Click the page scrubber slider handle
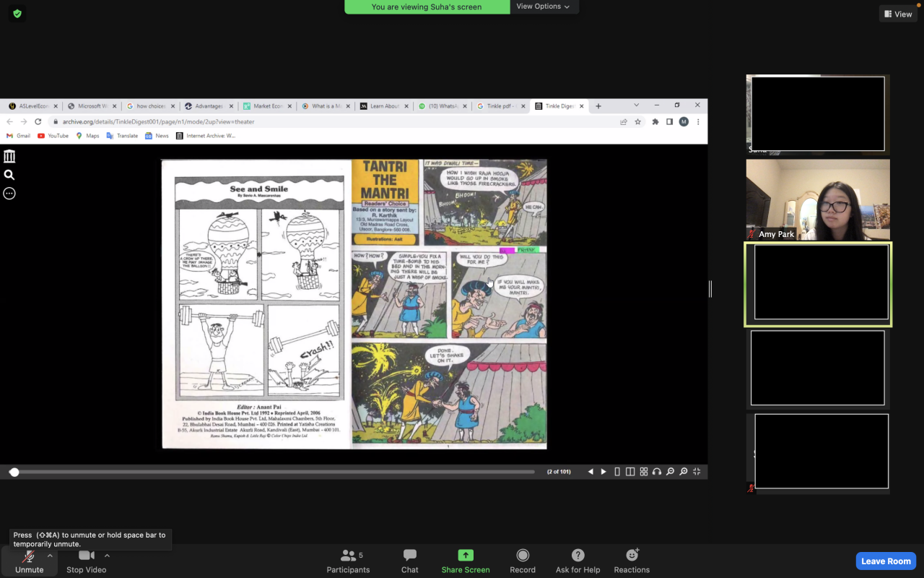The width and height of the screenshot is (924, 578). point(14,472)
